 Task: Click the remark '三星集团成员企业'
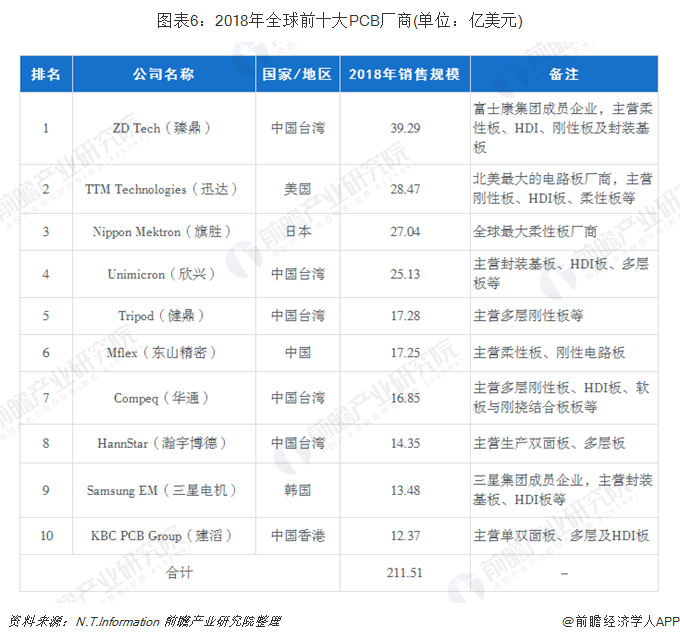(563, 490)
